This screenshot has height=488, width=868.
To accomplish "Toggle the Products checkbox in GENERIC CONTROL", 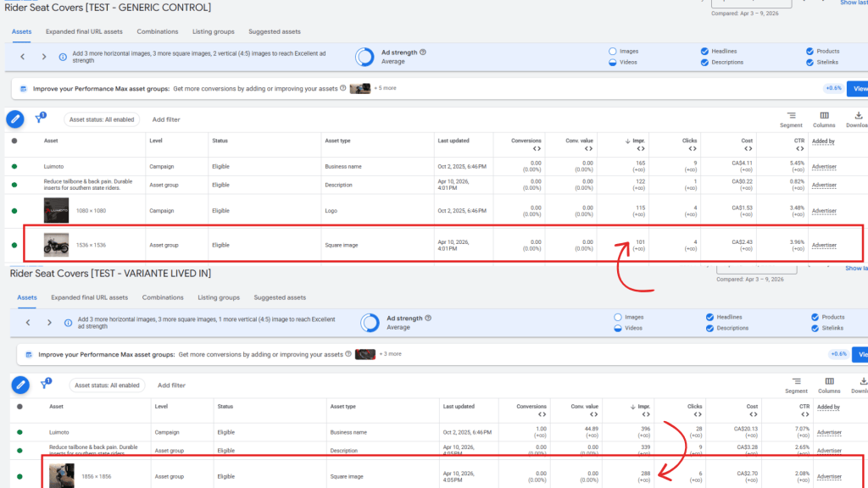I will tap(810, 51).
